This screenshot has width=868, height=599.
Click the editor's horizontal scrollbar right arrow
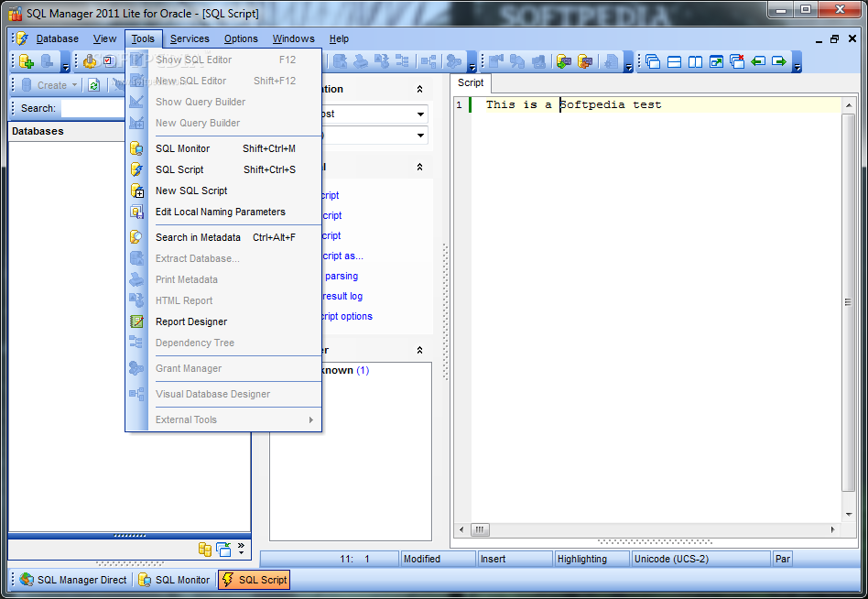click(833, 529)
